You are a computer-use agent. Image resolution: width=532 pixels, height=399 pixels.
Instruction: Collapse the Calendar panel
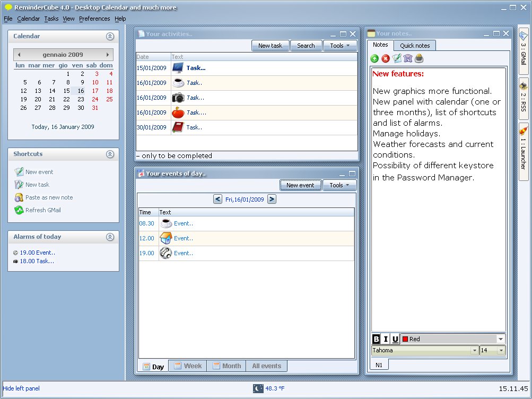(x=110, y=37)
